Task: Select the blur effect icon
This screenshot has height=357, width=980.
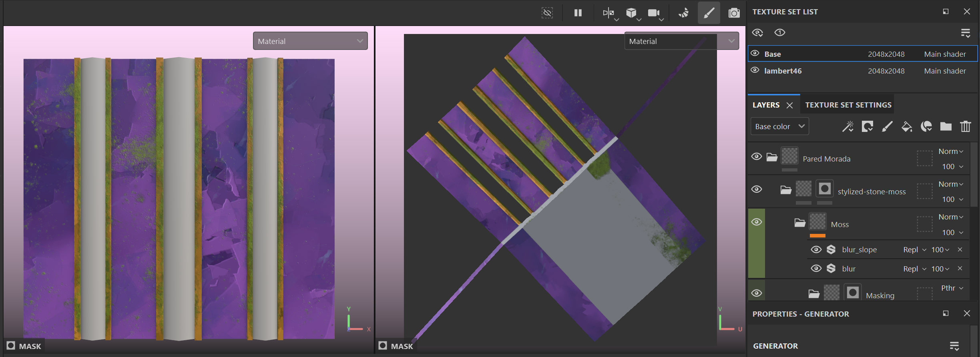Action: coord(831,268)
